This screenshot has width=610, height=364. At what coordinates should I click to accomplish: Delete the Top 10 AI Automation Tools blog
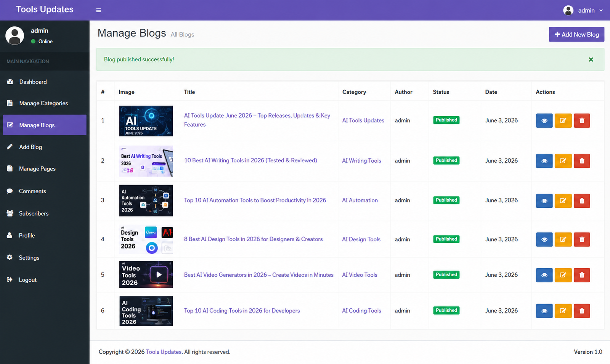point(582,201)
